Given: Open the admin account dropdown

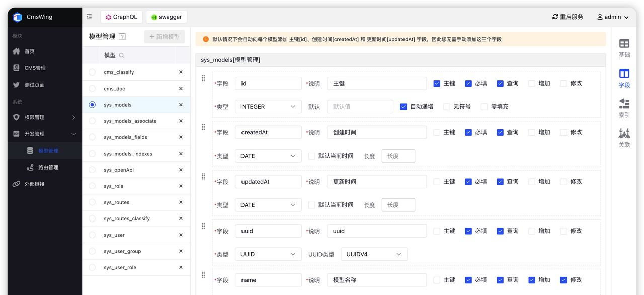Looking at the screenshot, I should click(x=612, y=17).
